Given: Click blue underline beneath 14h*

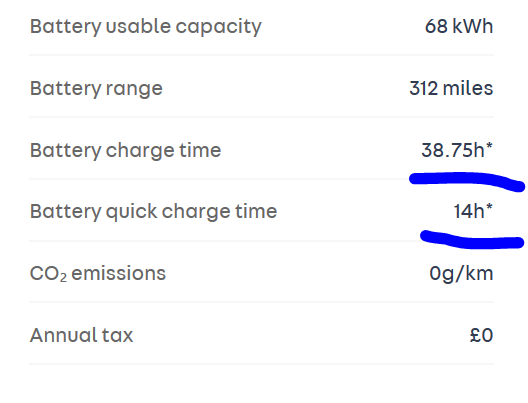Looking at the screenshot, I should [x=472, y=240].
